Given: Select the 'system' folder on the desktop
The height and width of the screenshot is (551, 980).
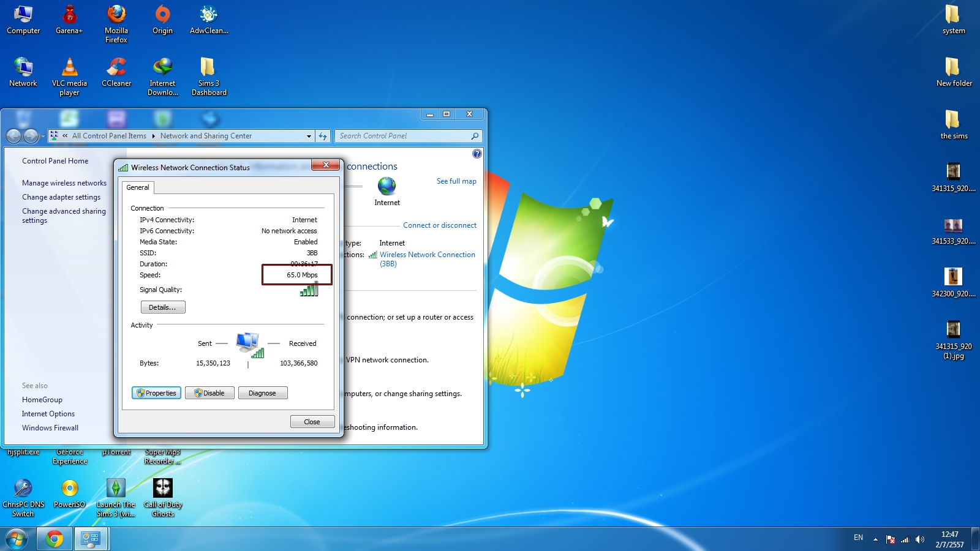Looking at the screenshot, I should click(x=954, y=20).
